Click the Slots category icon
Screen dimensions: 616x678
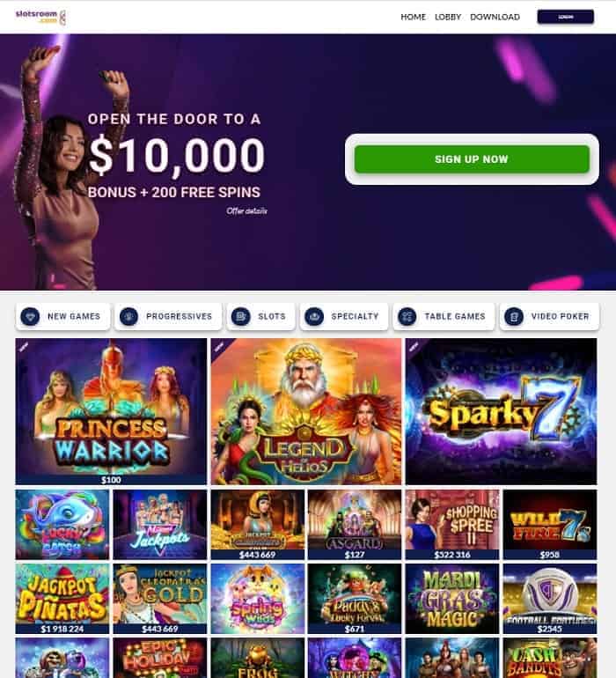pos(241,316)
